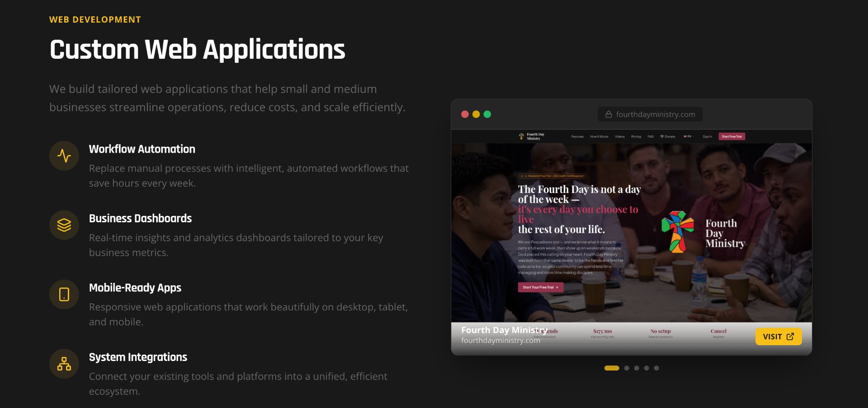The height and width of the screenshot is (408, 868).
Task: Click the Mobile-Ready Apps heading
Action: [135, 288]
